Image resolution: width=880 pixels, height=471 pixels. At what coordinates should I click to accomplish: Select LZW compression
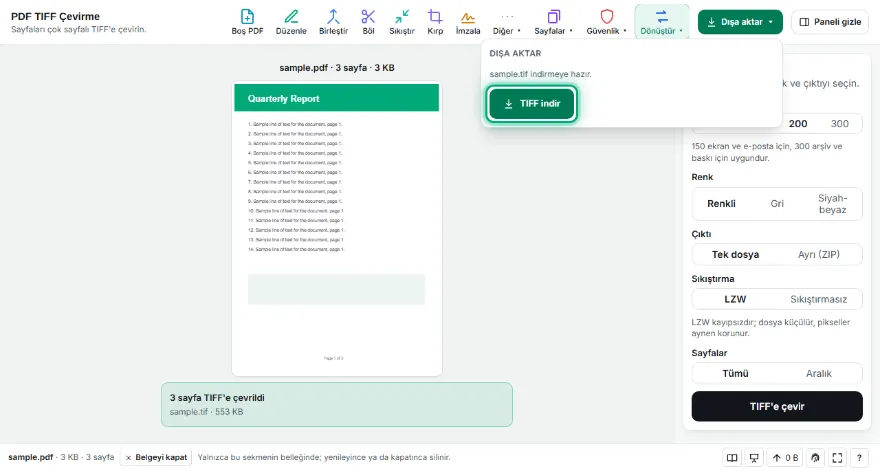735,299
